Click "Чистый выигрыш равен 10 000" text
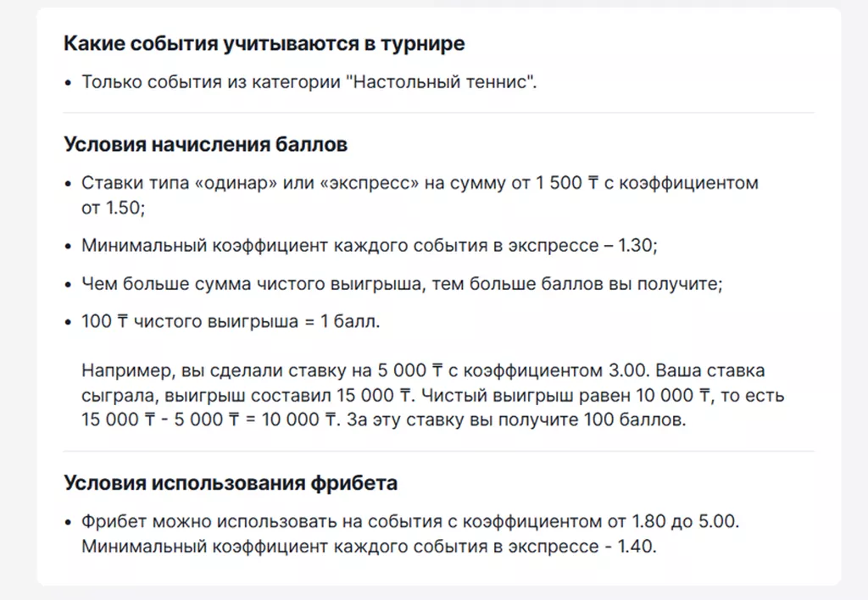This screenshot has height=600, width=868. [x=557, y=395]
